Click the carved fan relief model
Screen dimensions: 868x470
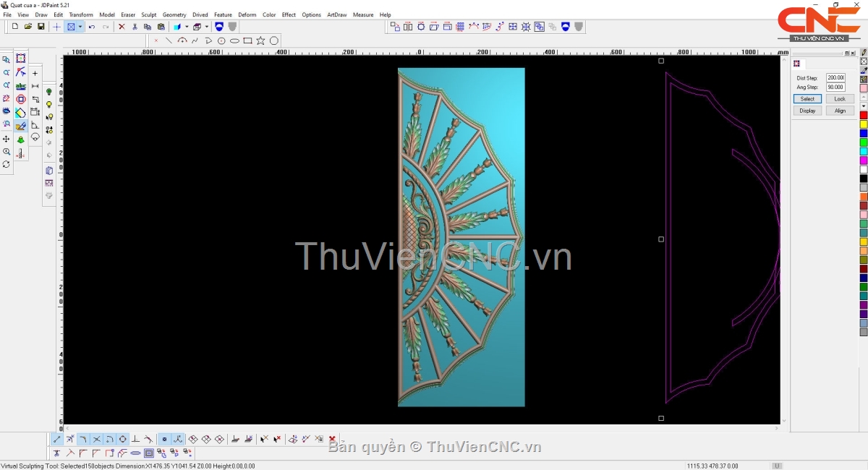pyautogui.click(x=461, y=237)
